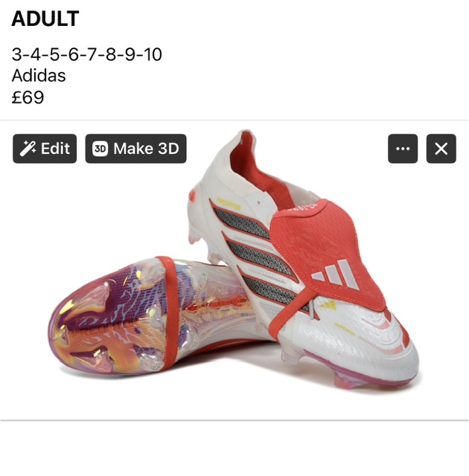Viewport: 469px width, 476px height.
Task: Click the Adidas brand text
Action: (x=39, y=76)
